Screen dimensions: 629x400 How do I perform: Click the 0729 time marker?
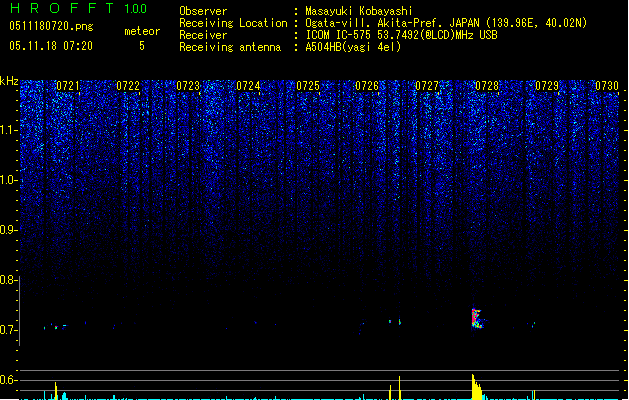547,86
